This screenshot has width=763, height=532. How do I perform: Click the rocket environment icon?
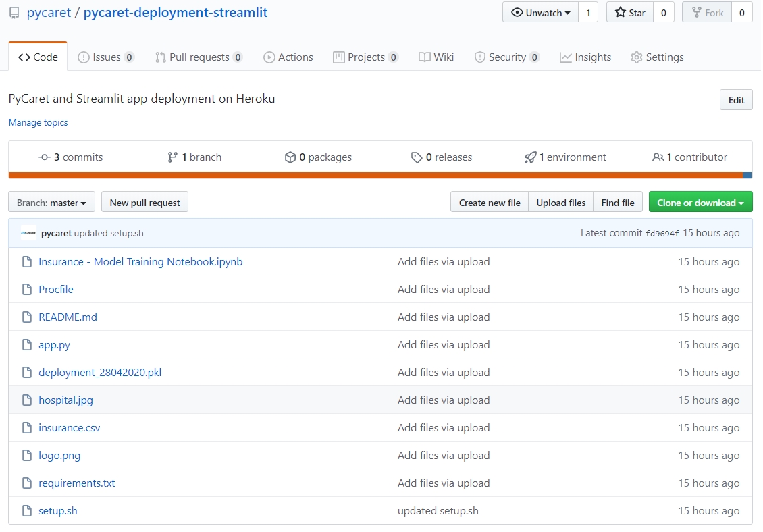(530, 157)
